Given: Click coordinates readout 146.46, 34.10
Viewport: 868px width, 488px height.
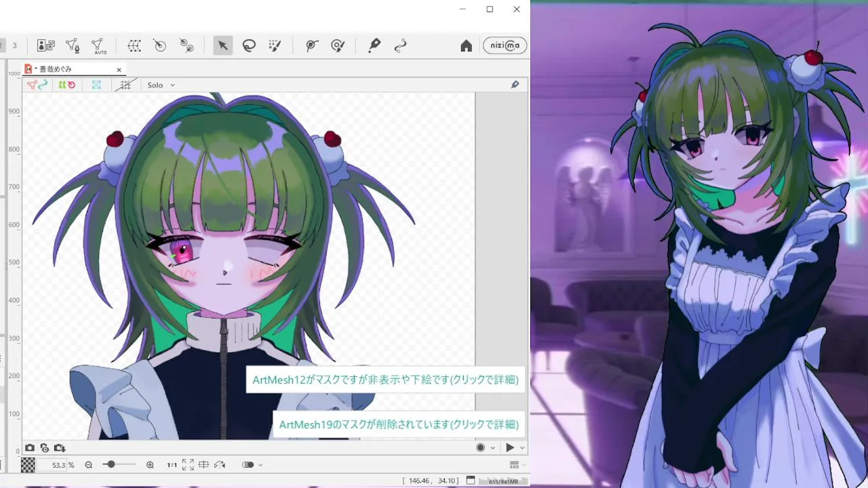Looking at the screenshot, I should (431, 481).
